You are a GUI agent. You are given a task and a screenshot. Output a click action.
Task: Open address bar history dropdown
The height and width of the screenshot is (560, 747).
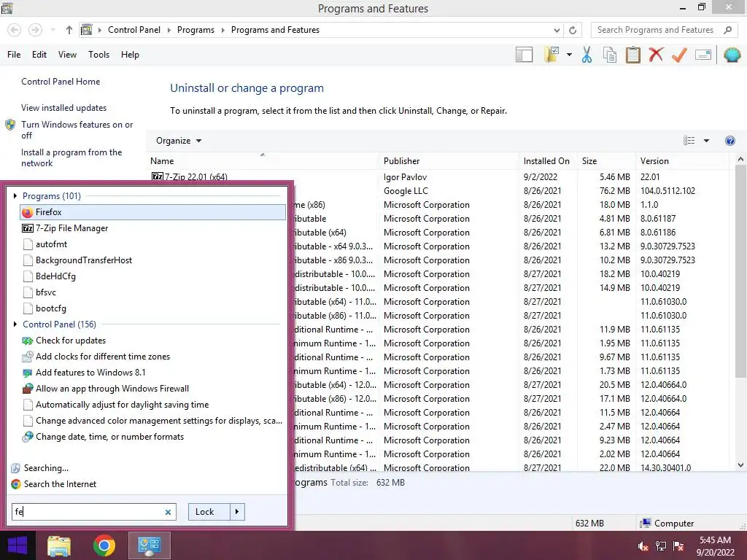click(557, 30)
